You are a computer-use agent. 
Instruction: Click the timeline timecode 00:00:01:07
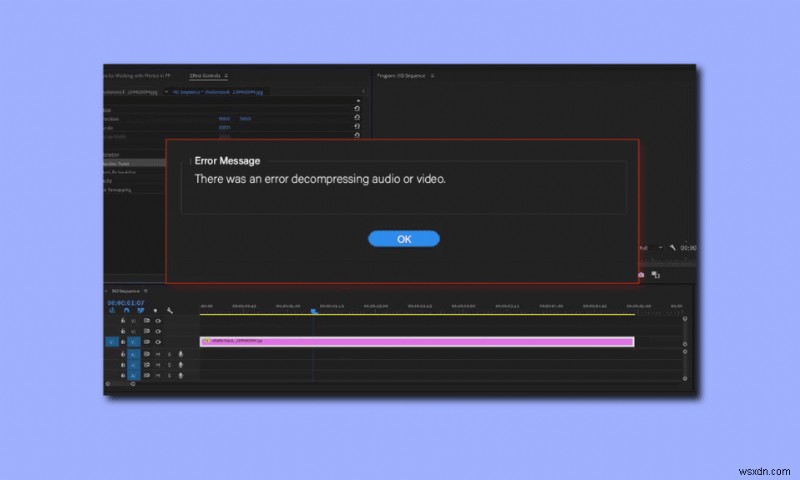126,302
